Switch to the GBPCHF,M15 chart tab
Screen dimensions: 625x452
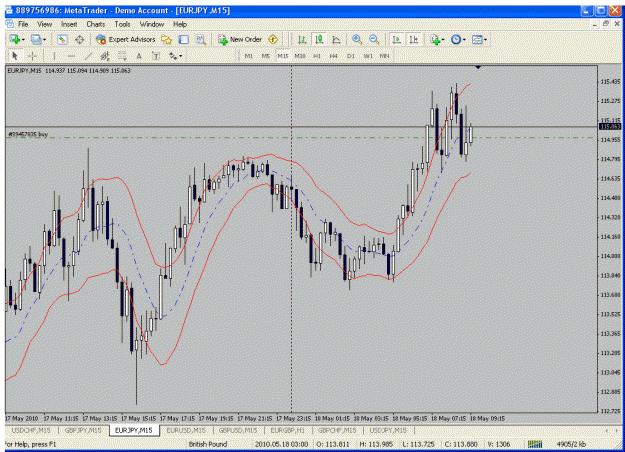tap(337, 430)
